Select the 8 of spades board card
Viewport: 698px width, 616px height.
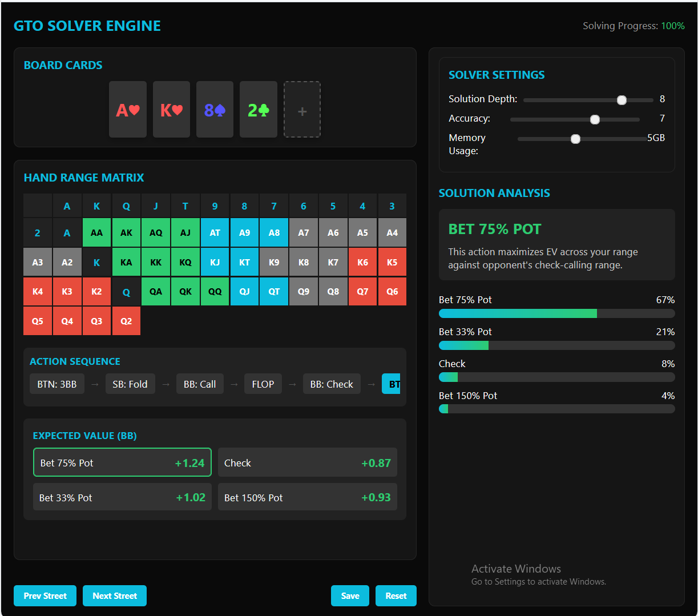pyautogui.click(x=215, y=109)
